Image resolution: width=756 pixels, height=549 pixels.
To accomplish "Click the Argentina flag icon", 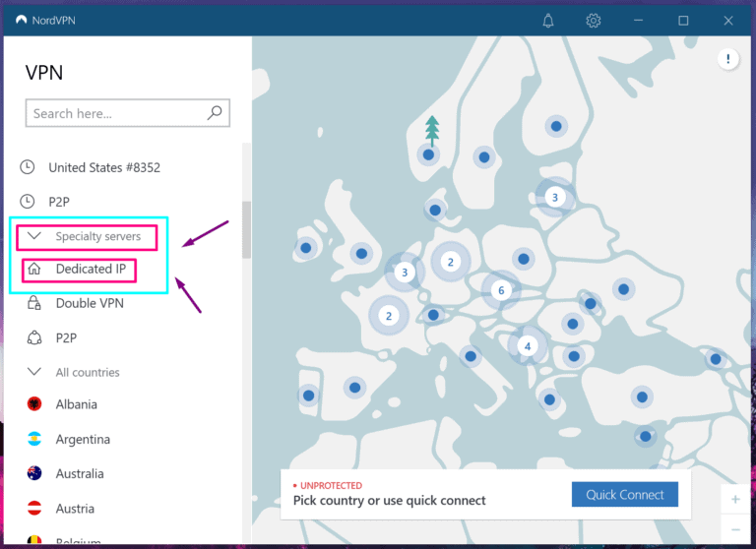I will [x=34, y=439].
